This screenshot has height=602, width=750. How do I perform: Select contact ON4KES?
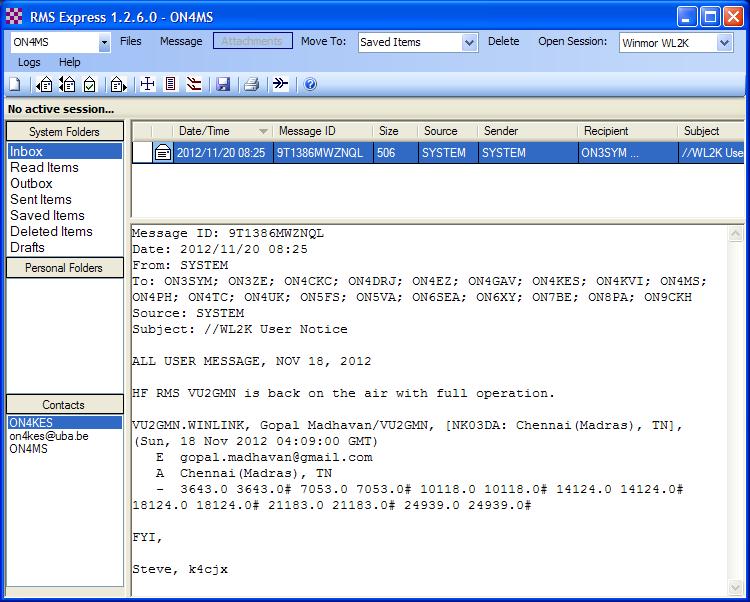pyautogui.click(x=65, y=423)
